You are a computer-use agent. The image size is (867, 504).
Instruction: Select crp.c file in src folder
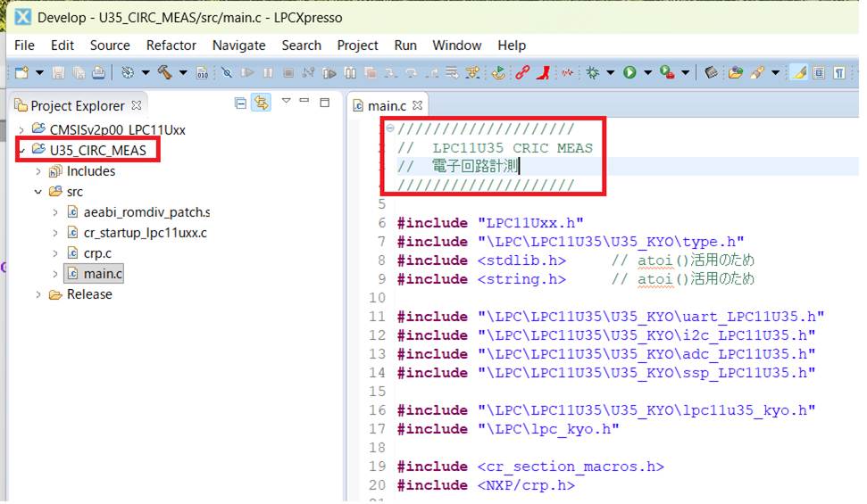coord(97,253)
